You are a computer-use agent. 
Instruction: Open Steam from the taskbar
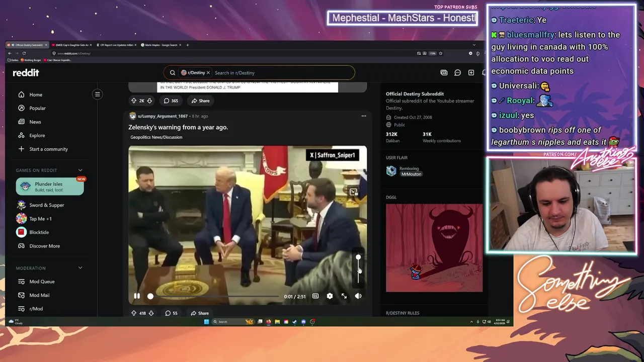pos(294,322)
